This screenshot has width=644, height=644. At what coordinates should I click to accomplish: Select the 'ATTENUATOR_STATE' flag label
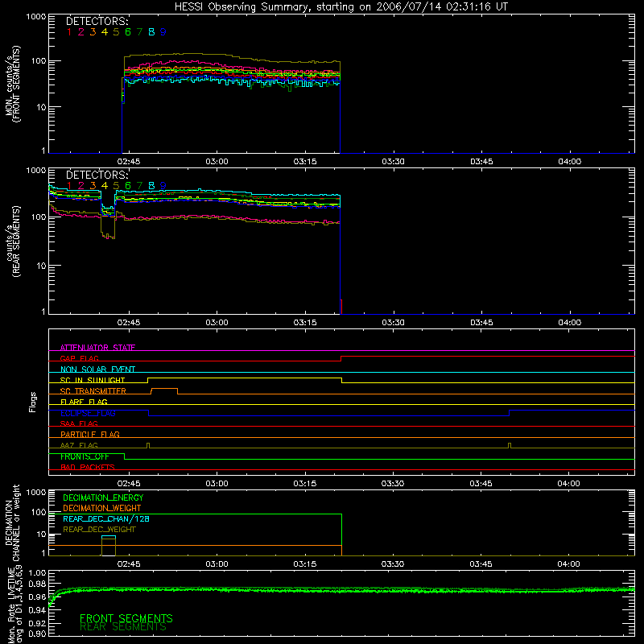click(97, 348)
